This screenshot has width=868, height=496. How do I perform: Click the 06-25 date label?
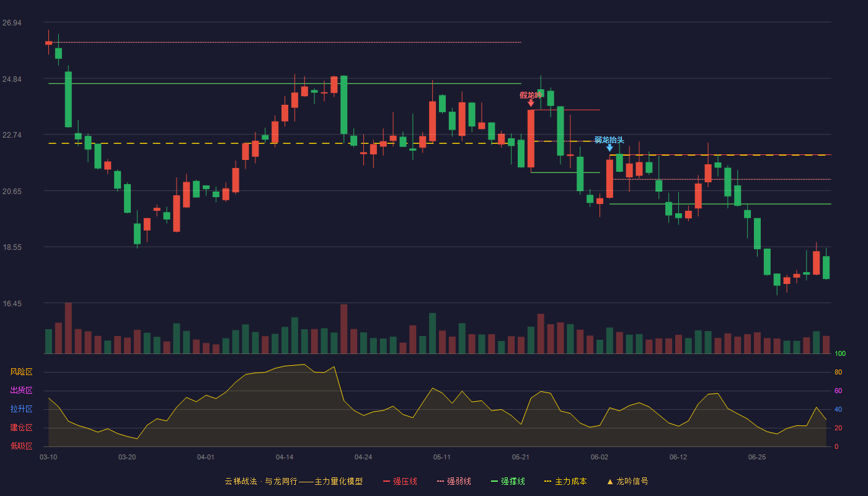click(x=757, y=457)
